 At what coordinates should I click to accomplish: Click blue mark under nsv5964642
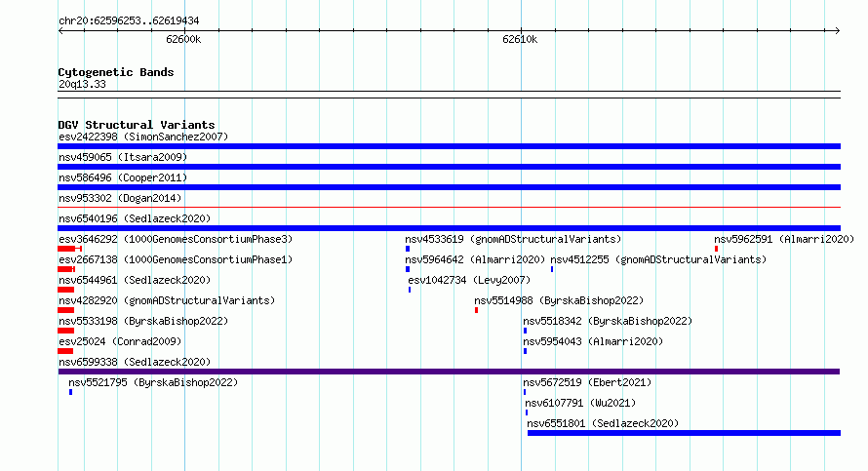tap(408, 269)
